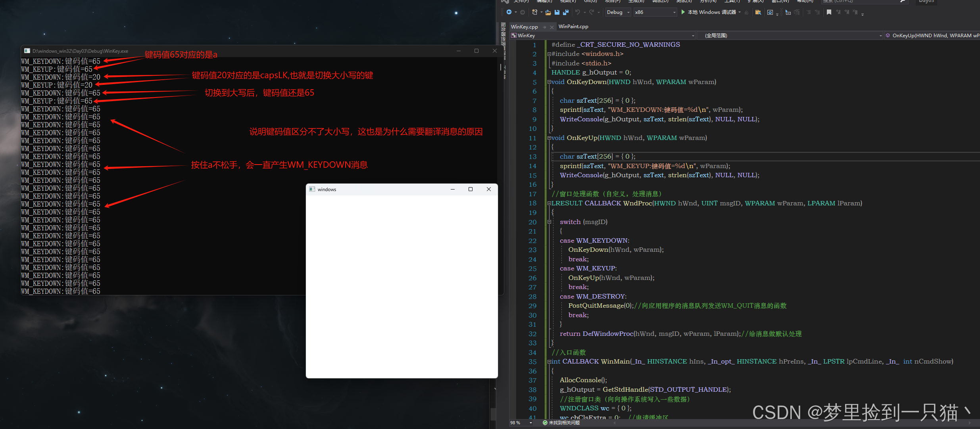Viewport: 980px width, 429px height.
Task: Collapse the OnKeyDown function block
Action: 549,82
